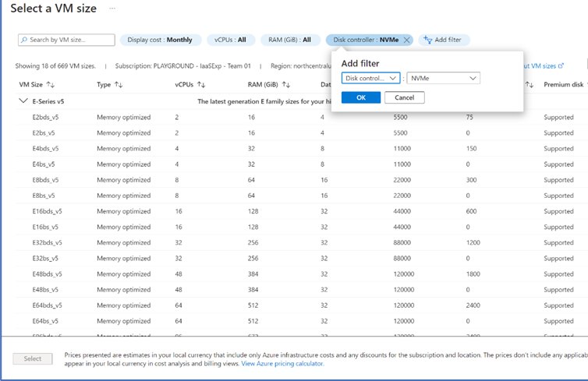The height and width of the screenshot is (381, 588).
Task: Click 1800 value in E48bds_v5 row
Action: pyautogui.click(x=473, y=274)
